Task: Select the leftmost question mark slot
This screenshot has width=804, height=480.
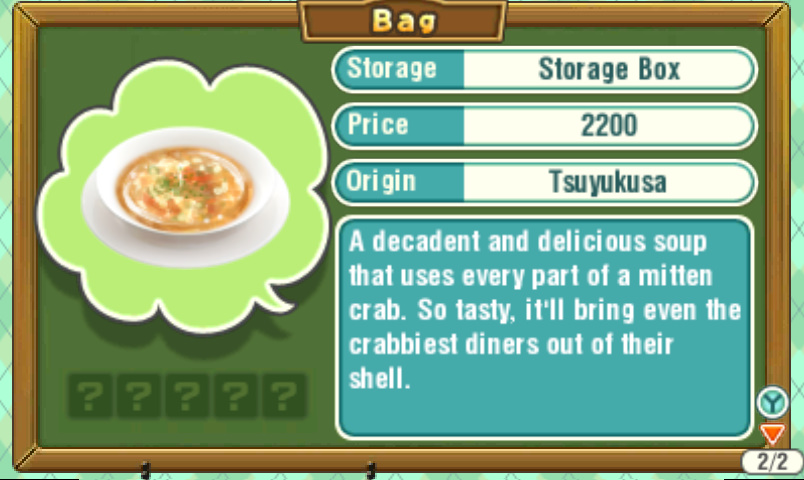Action: click(90, 395)
